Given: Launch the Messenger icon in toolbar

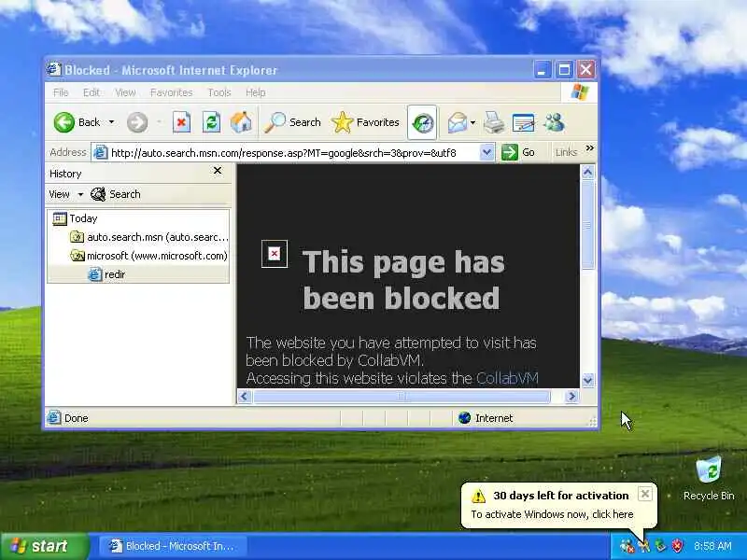Looking at the screenshot, I should [553, 122].
